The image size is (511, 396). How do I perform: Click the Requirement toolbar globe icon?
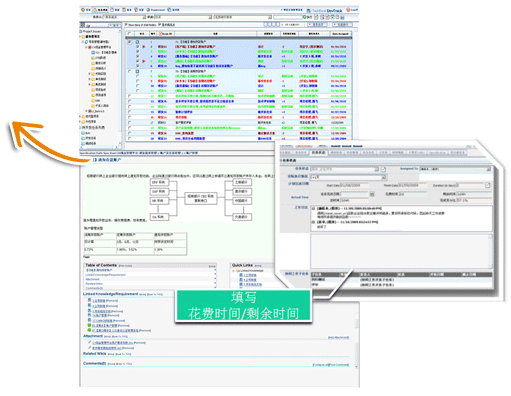[x=148, y=10]
